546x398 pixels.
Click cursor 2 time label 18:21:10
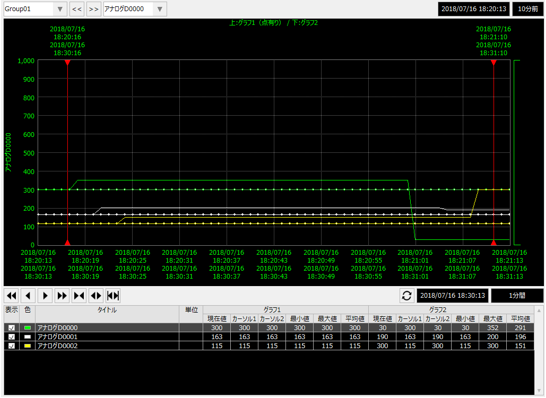pyautogui.click(x=493, y=37)
